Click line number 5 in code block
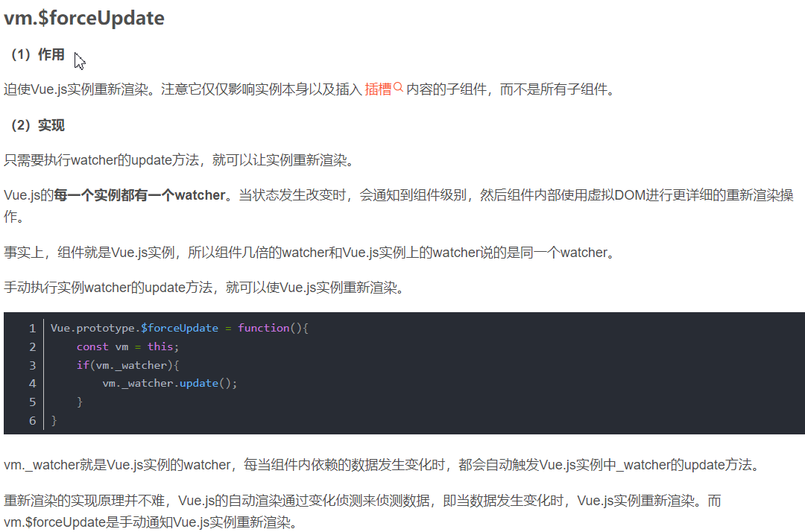 pyautogui.click(x=32, y=402)
